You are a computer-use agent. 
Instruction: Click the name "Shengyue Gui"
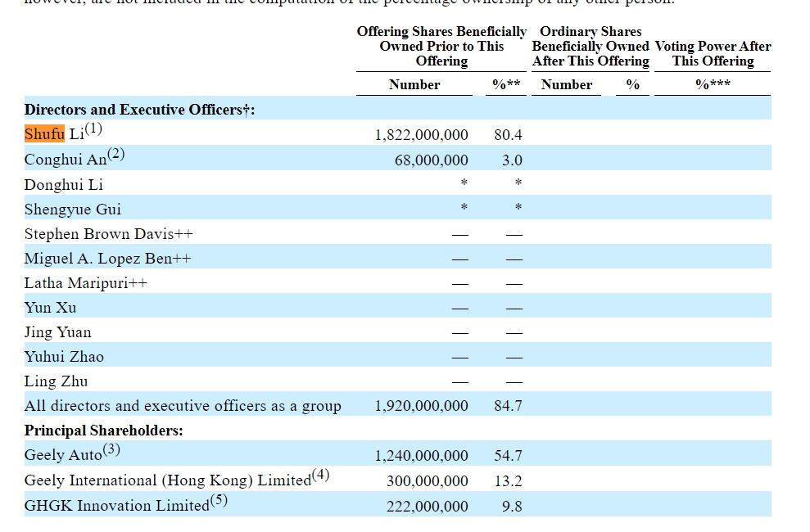72,209
